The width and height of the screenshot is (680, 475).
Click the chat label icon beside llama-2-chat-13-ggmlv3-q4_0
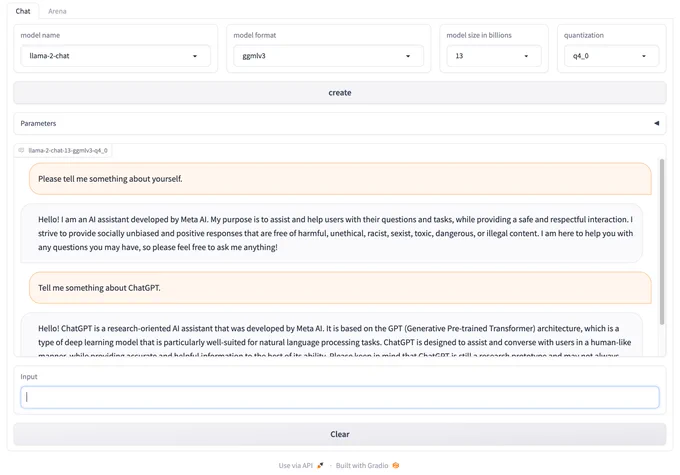point(21,151)
